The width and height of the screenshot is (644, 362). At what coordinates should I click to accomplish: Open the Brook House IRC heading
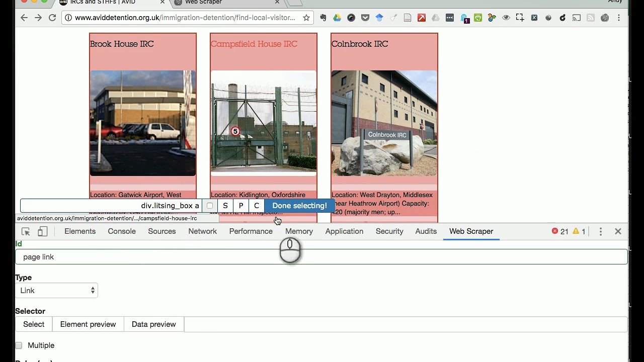click(x=122, y=44)
